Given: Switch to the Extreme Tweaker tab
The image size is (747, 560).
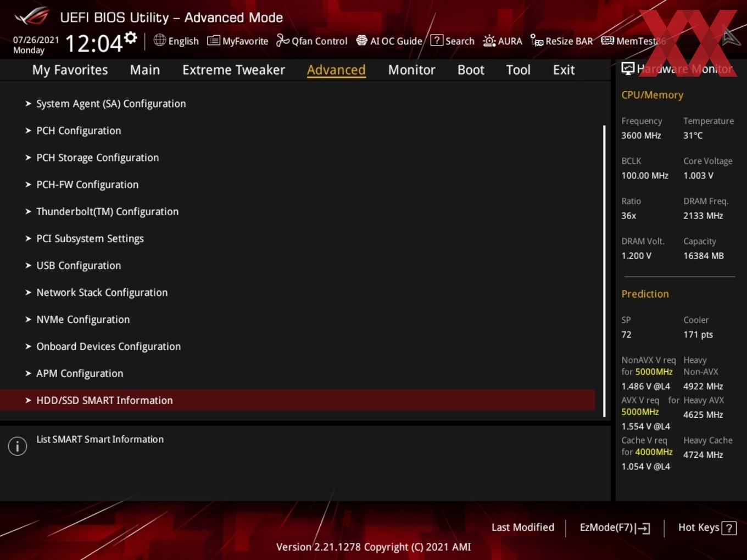Looking at the screenshot, I should tap(233, 70).
